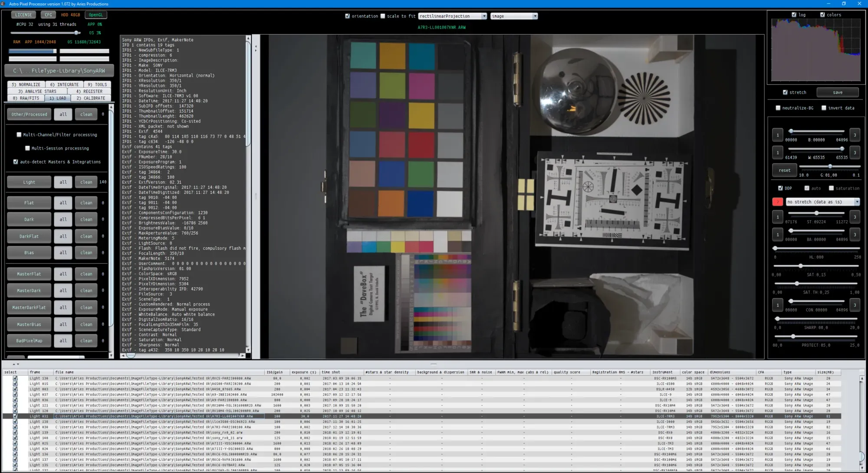
Task: Click the CFG configuration button
Action: click(48, 14)
